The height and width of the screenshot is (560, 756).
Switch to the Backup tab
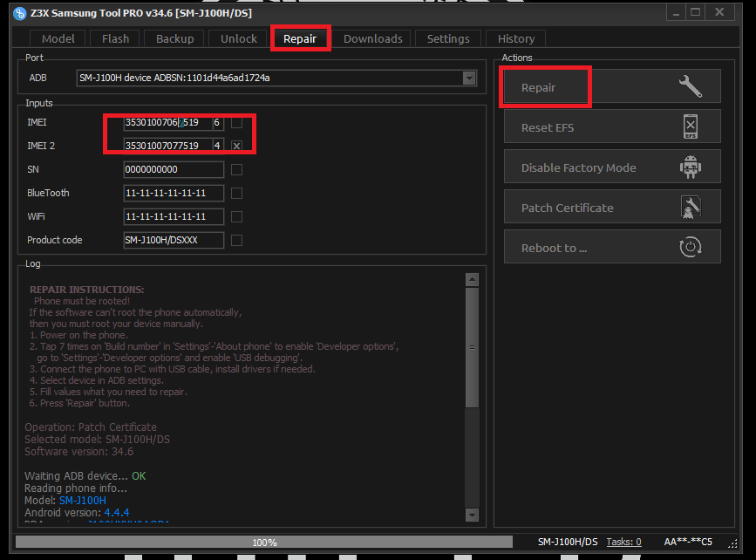coord(174,38)
